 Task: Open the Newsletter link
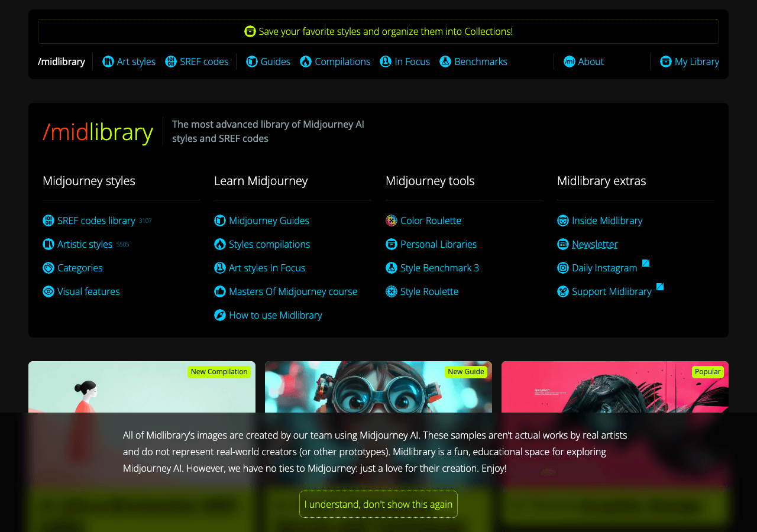tap(587, 244)
